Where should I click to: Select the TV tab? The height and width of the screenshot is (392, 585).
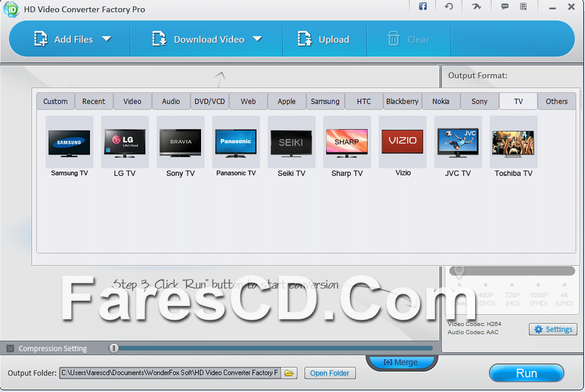pyautogui.click(x=518, y=102)
